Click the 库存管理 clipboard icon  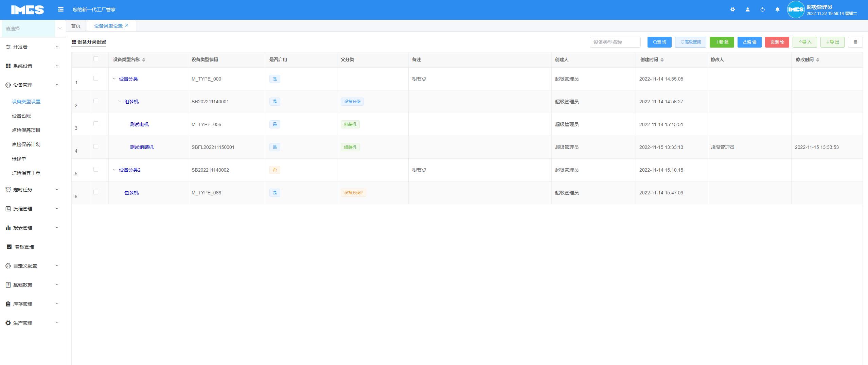[x=8, y=304]
